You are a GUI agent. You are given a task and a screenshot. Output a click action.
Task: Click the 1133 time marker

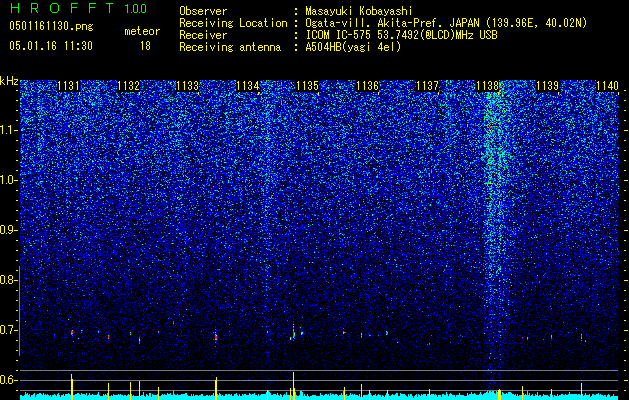188,86
